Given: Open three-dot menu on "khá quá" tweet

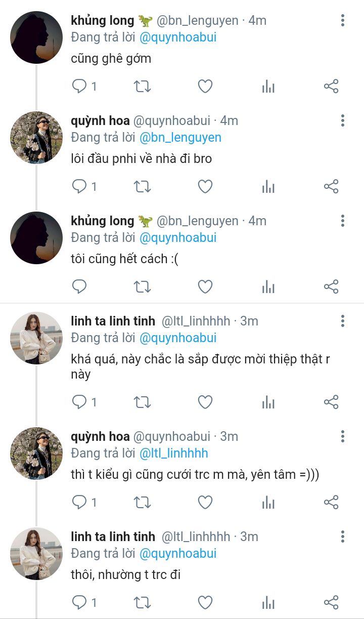Looking at the screenshot, I should (343, 321).
